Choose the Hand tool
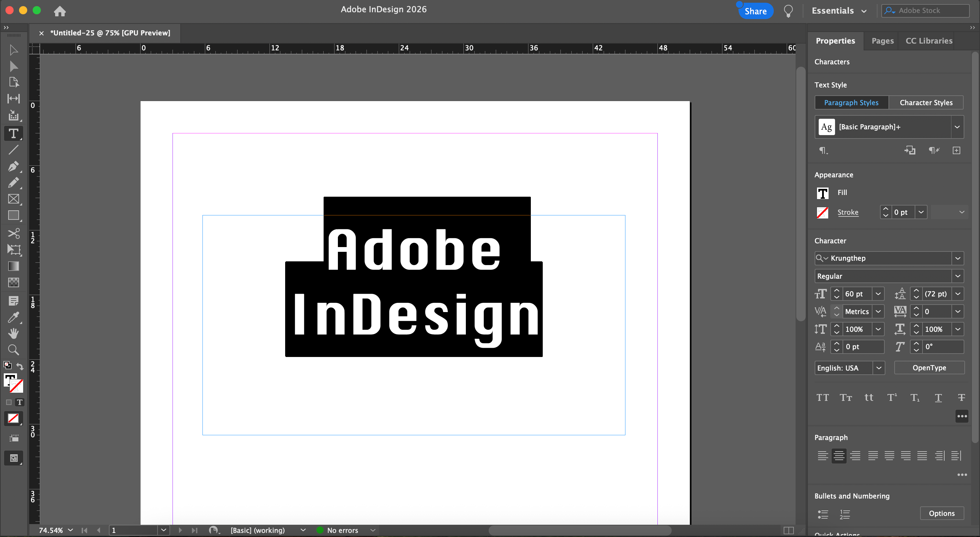980x537 pixels. click(13, 333)
